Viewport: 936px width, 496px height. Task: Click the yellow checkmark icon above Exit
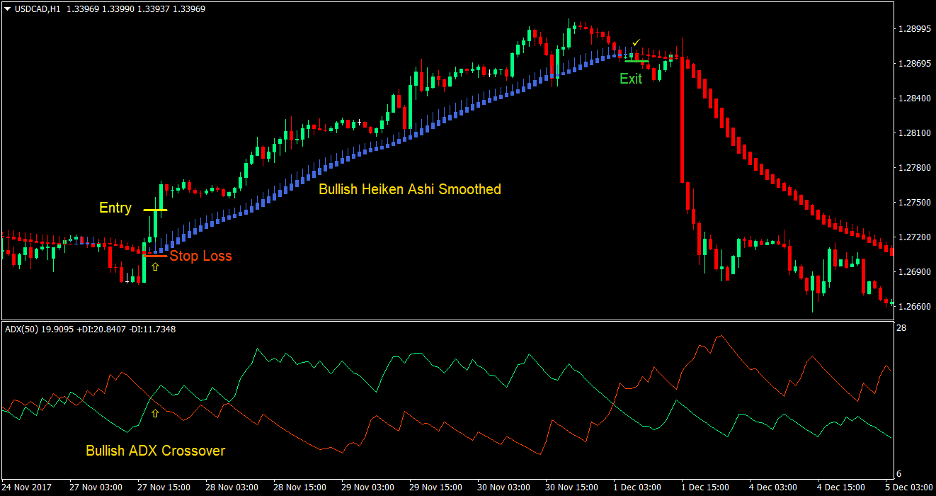pos(636,42)
